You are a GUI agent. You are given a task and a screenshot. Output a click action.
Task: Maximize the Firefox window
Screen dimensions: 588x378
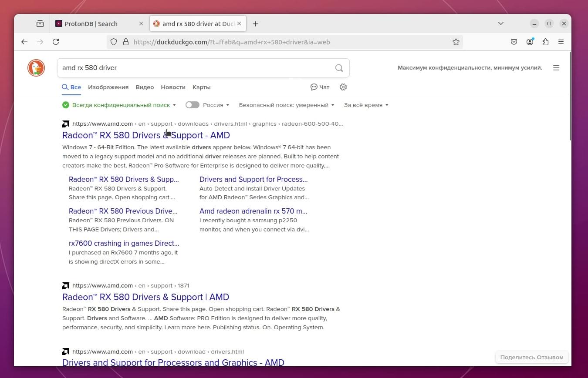pos(549,23)
